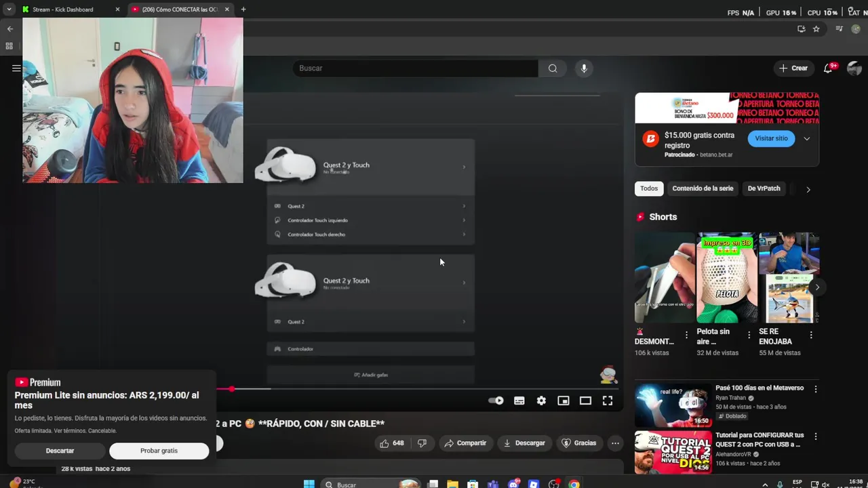Open the browser media controls icon
The width and height of the screenshot is (868, 488).
pos(840,28)
